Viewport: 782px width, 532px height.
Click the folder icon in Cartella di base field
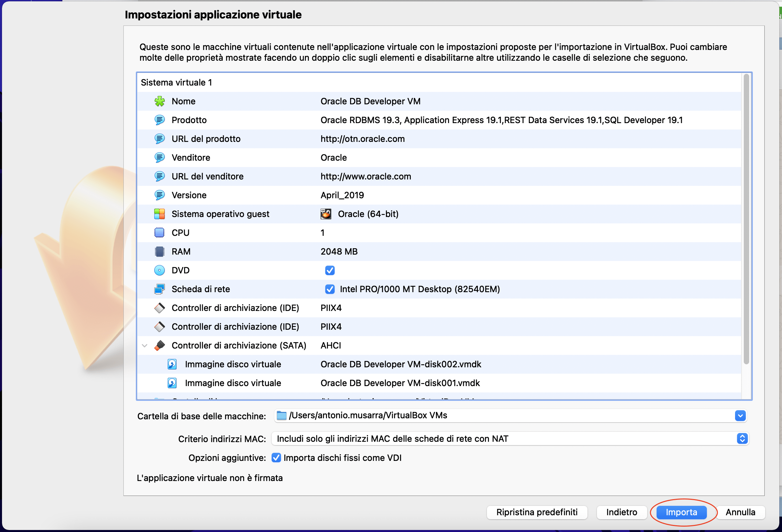[x=281, y=416]
